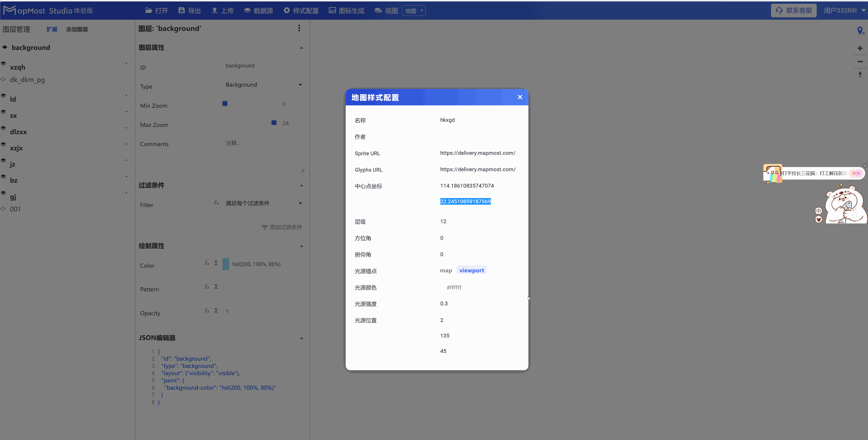Open the 图标生成 icon generator
Screen dimensions: 868x440
346,11
